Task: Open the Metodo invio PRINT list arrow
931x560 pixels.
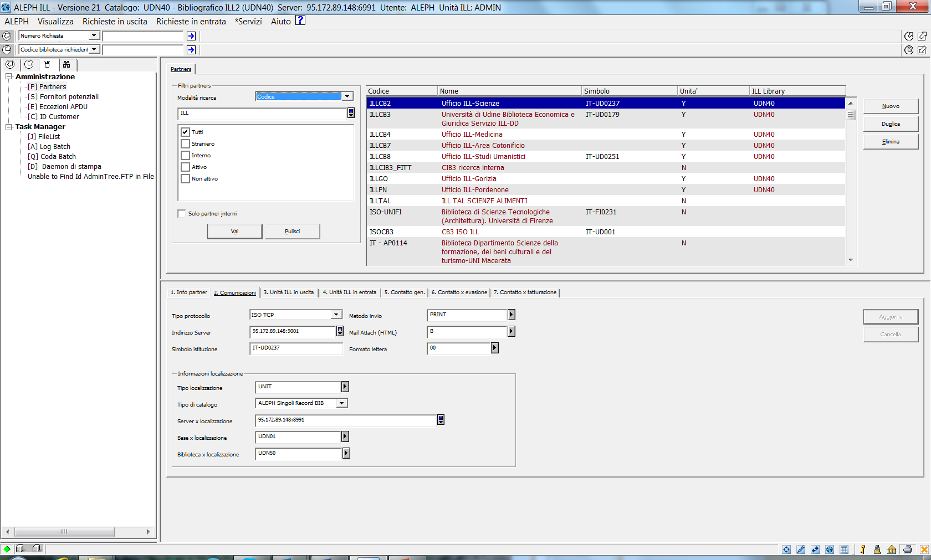Action: (511, 315)
